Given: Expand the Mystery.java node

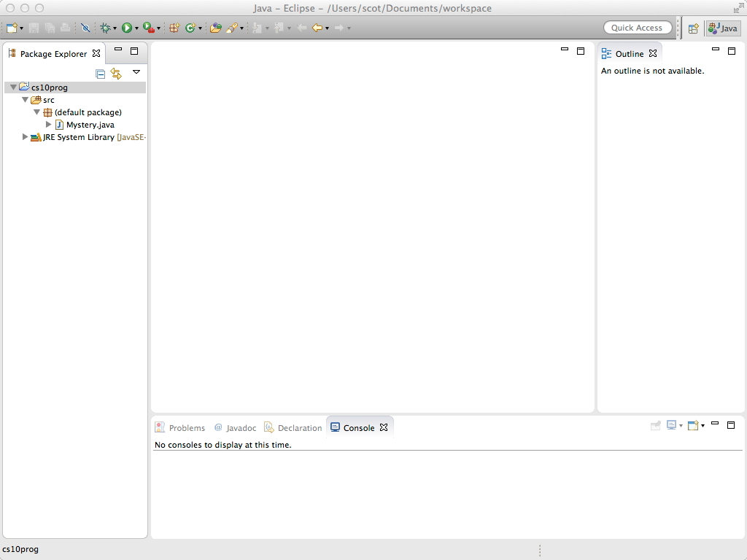Looking at the screenshot, I should coord(49,125).
